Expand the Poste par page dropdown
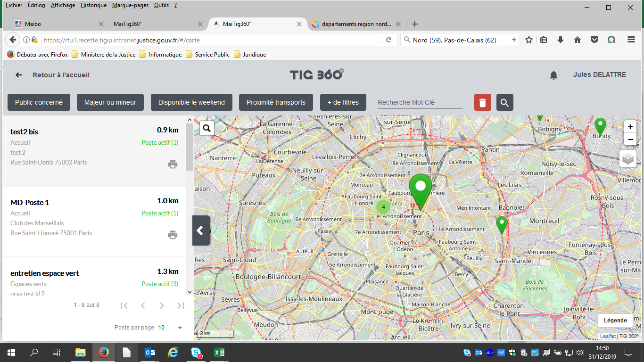Viewport: 644px width, 362px height. pos(171,328)
